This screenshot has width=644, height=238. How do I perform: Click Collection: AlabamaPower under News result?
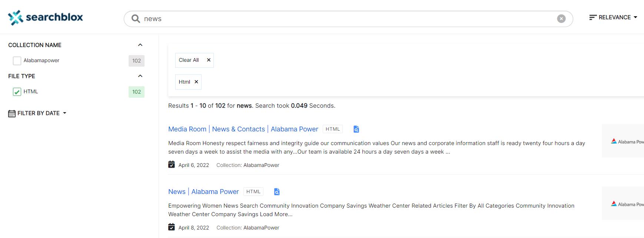[248, 228]
